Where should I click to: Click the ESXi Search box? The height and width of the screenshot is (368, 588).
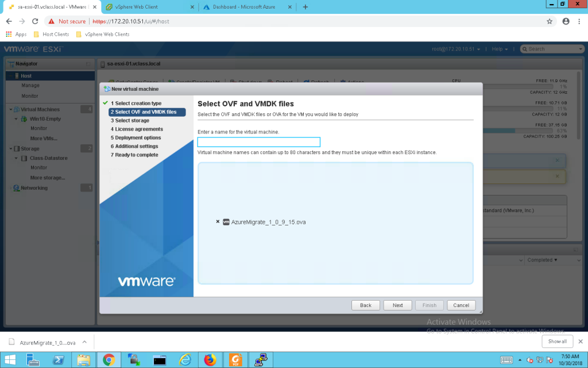pyautogui.click(x=552, y=49)
